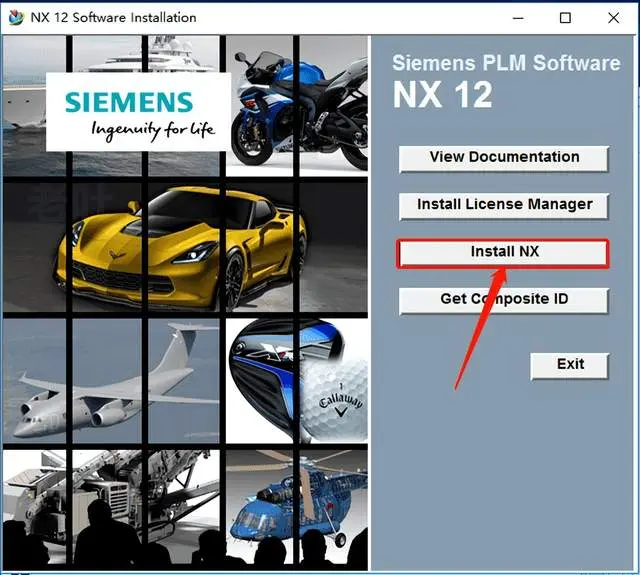Start the Install NX option

click(x=504, y=253)
